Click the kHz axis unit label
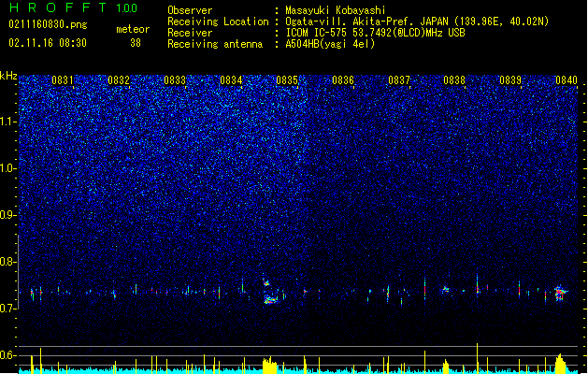Screen dimensions: 588x374 tap(8, 76)
